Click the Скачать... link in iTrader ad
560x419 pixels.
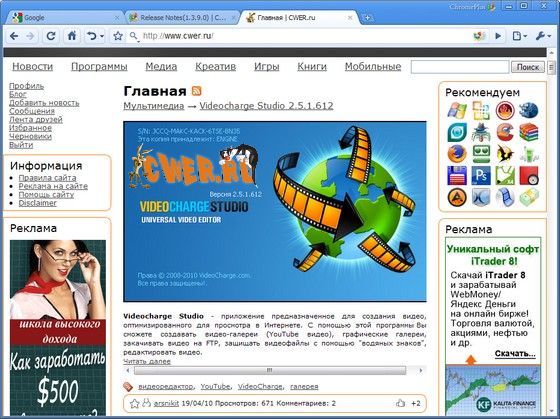[x=515, y=354]
